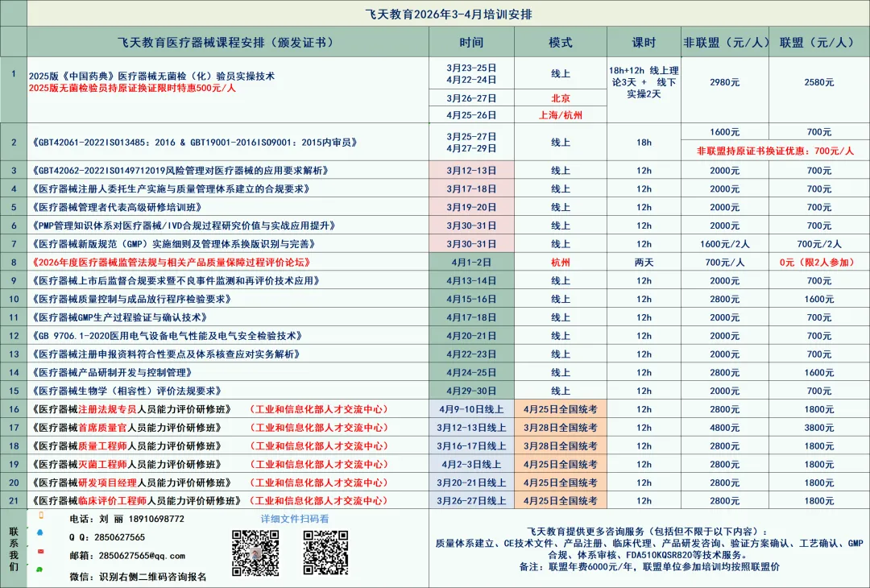Viewport: 870px width, 588px height.
Task: Click the blue 详细文件扫码看 text
Action: 295,520
